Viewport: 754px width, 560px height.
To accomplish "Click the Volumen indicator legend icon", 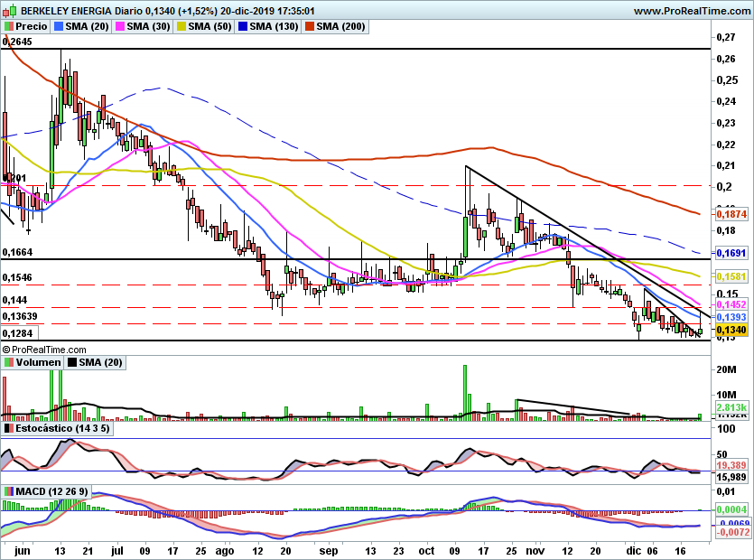I will tap(9, 362).
